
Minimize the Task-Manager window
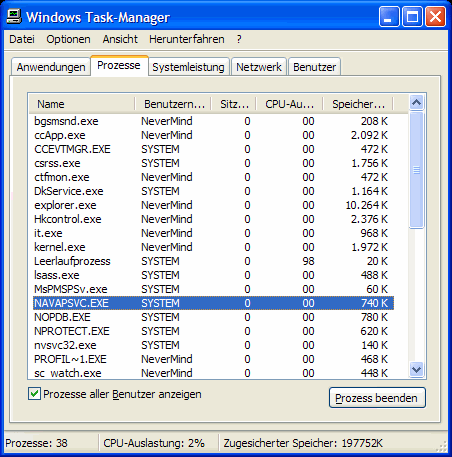[x=389, y=17]
